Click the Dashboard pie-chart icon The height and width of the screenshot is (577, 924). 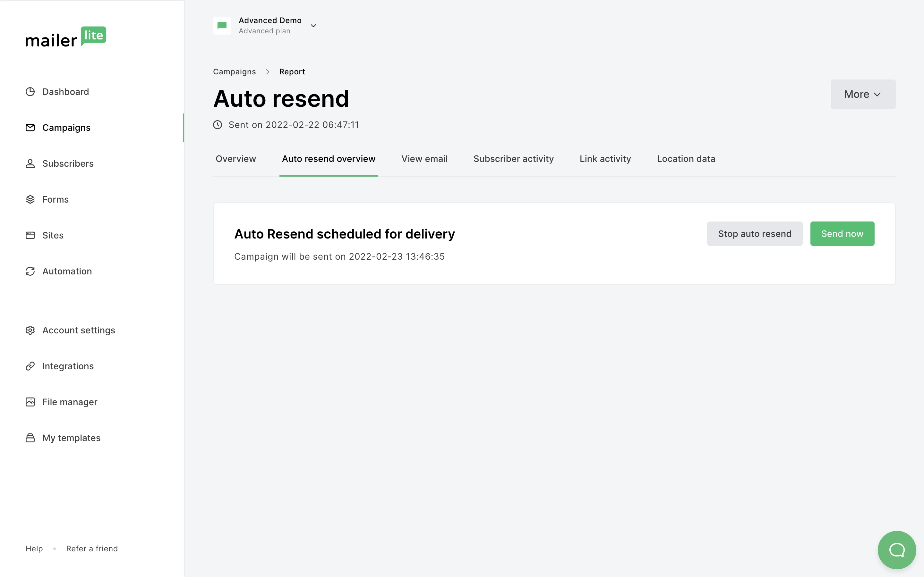coord(30,92)
